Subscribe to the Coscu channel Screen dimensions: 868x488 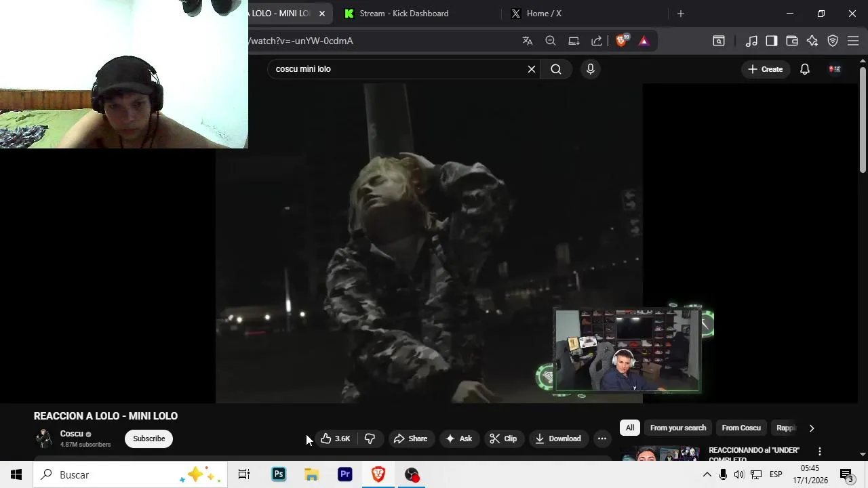click(149, 439)
